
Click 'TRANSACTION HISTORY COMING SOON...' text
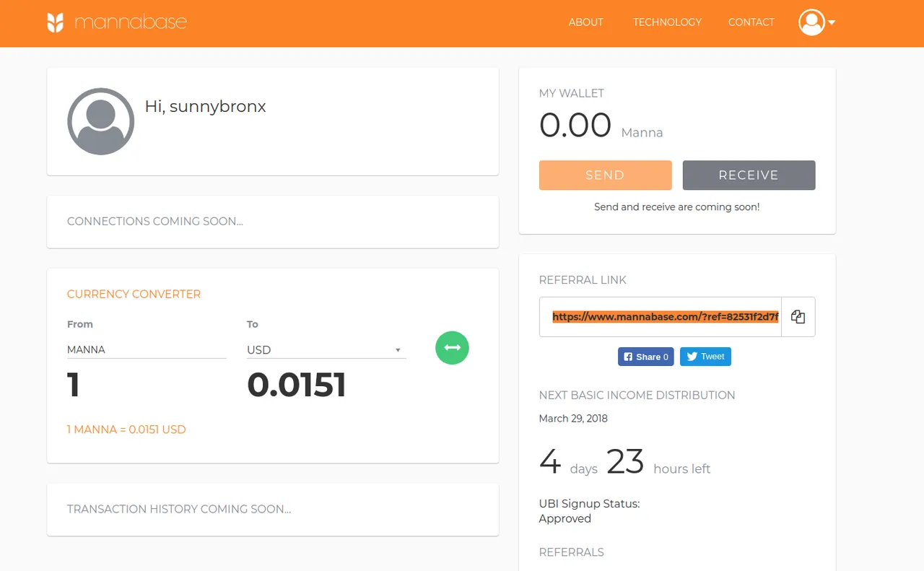tap(179, 510)
